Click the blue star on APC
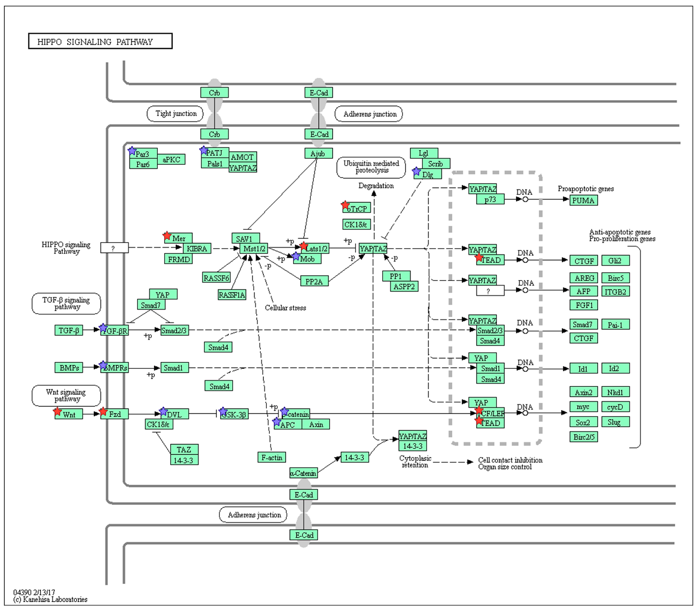This screenshot has width=700, height=610. [277, 422]
